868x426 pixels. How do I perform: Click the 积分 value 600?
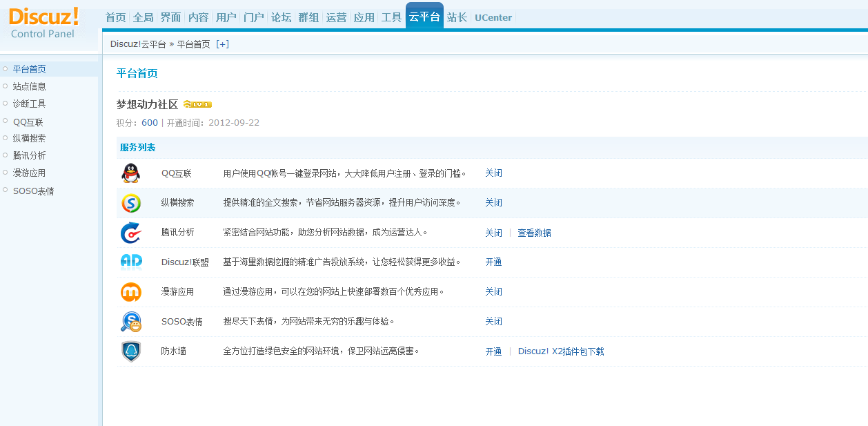tap(150, 123)
